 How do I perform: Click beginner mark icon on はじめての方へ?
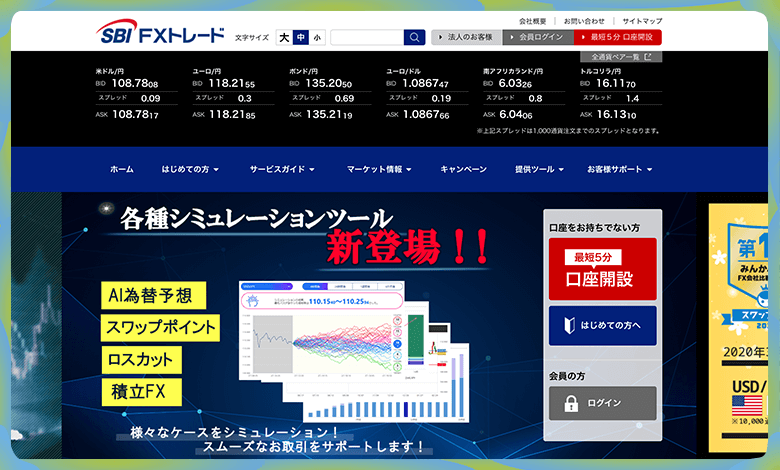coord(570,326)
